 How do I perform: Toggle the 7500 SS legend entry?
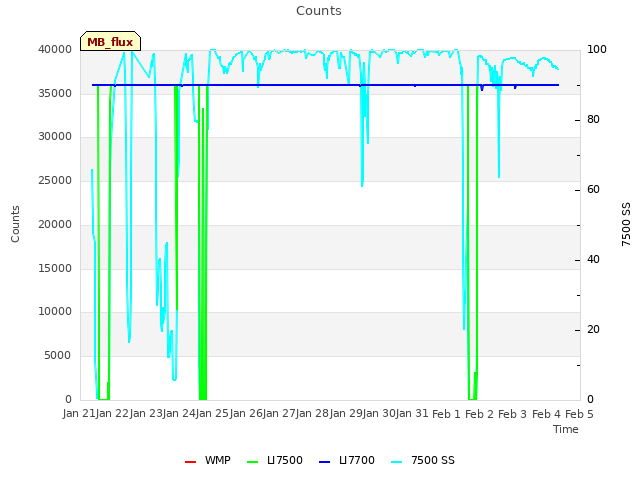click(x=423, y=460)
